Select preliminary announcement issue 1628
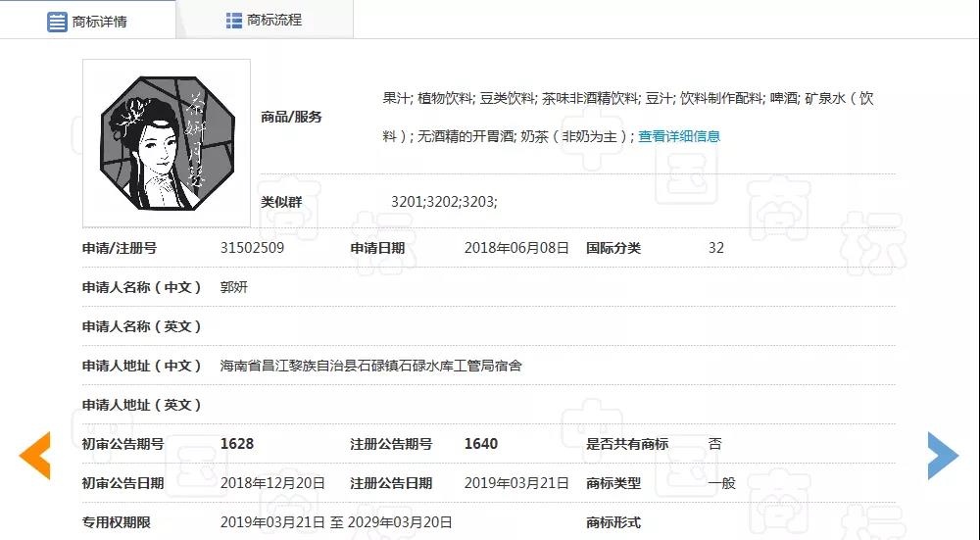 pos(237,444)
